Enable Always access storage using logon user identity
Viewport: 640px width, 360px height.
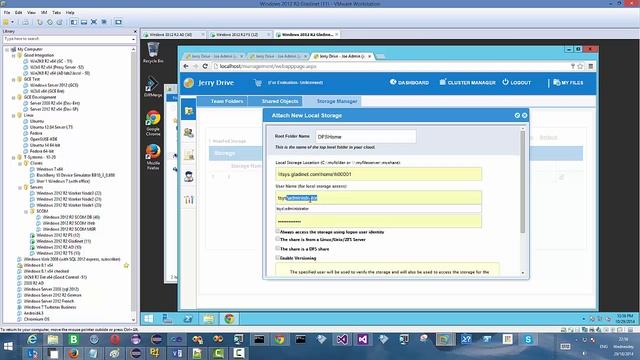point(278,231)
